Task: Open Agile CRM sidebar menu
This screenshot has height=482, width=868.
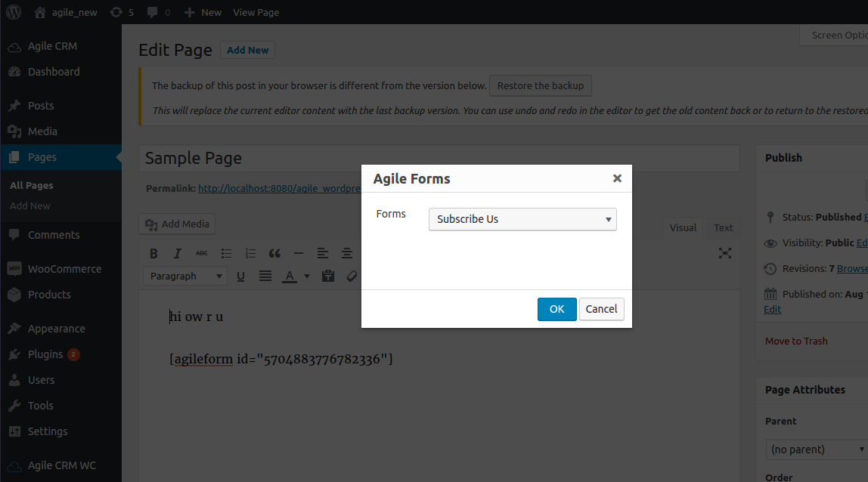Action: (x=61, y=46)
